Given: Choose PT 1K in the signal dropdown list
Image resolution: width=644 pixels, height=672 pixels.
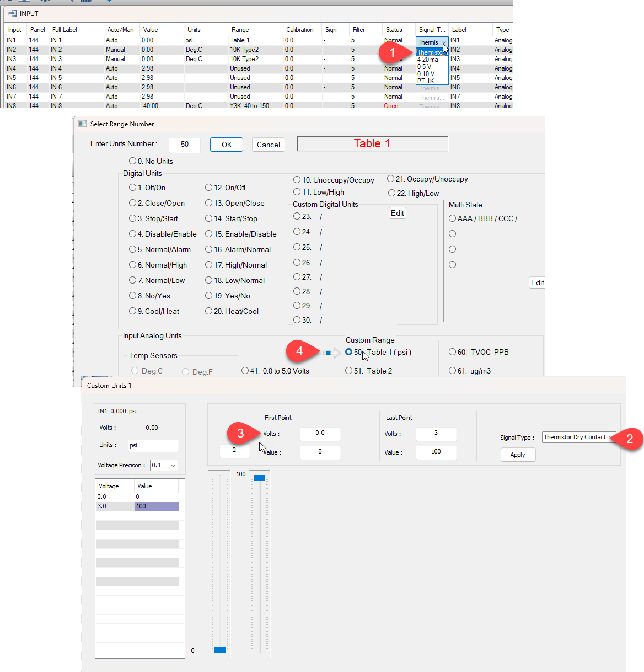Looking at the screenshot, I should (426, 81).
